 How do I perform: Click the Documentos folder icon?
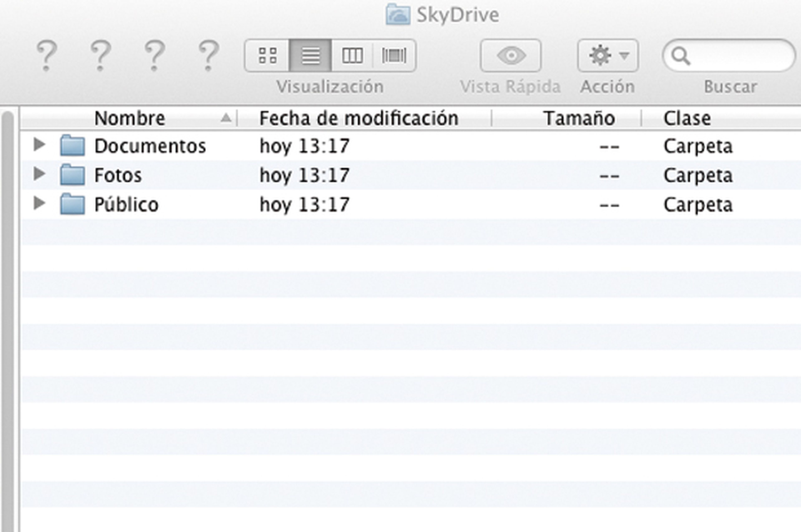tap(72, 146)
